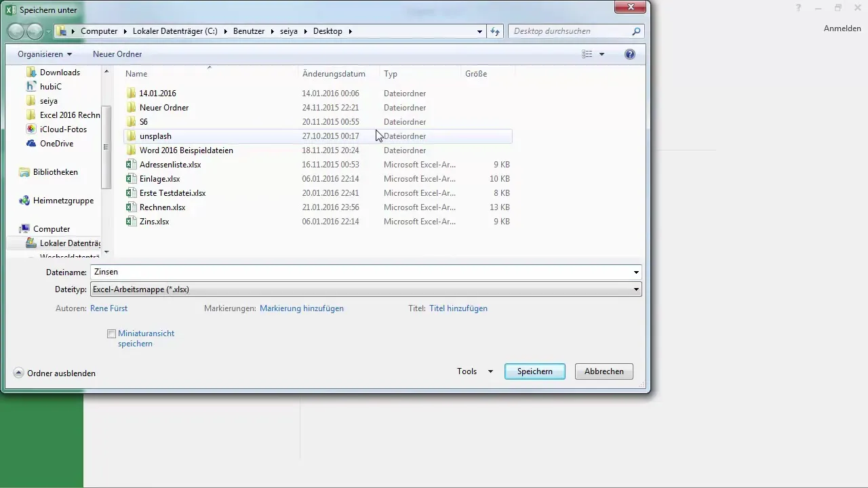The image size is (868, 488).
Task: Expand the address bar previous locations dropdown
Action: pos(479,31)
